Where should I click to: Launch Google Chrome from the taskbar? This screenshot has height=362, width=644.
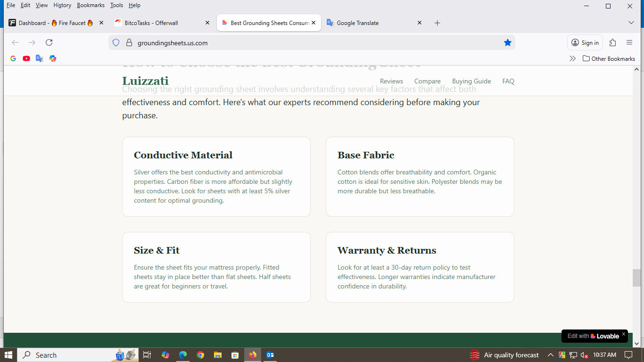(x=200, y=355)
